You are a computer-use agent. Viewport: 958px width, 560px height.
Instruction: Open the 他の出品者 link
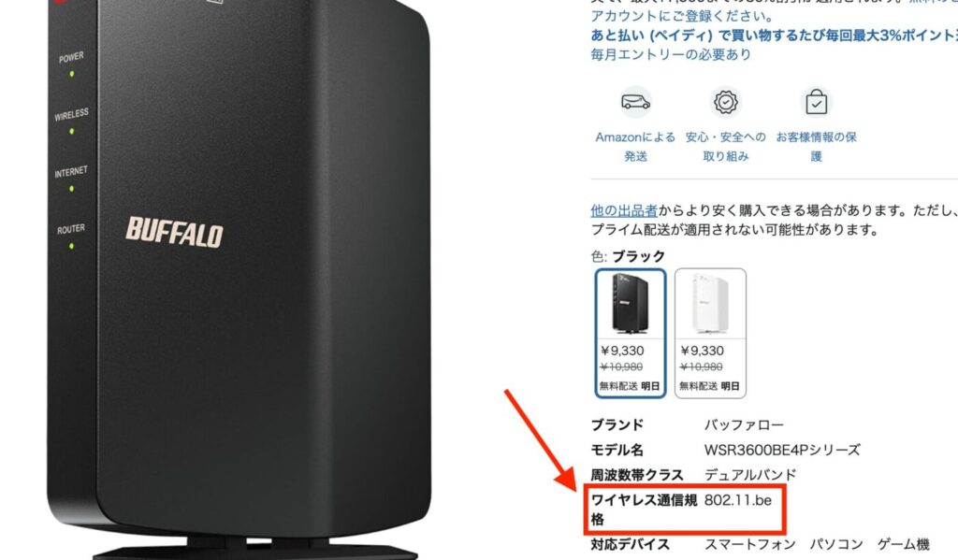[x=624, y=210]
